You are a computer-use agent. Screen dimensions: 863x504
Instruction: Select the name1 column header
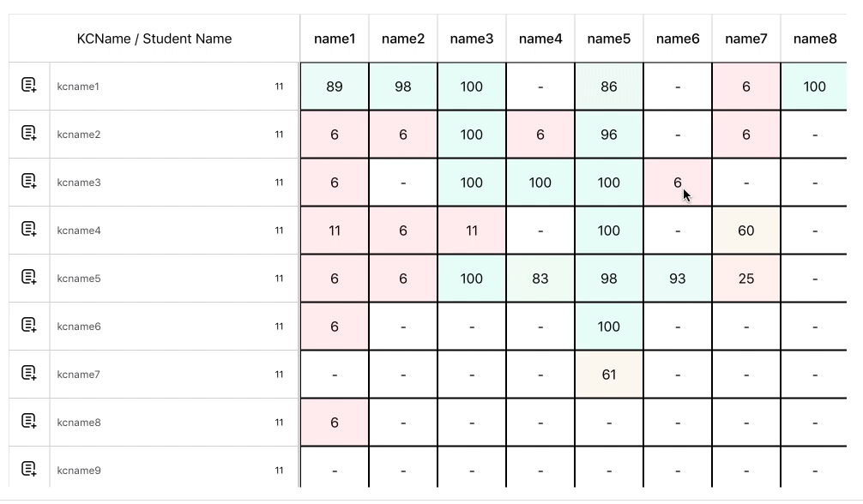click(x=335, y=39)
